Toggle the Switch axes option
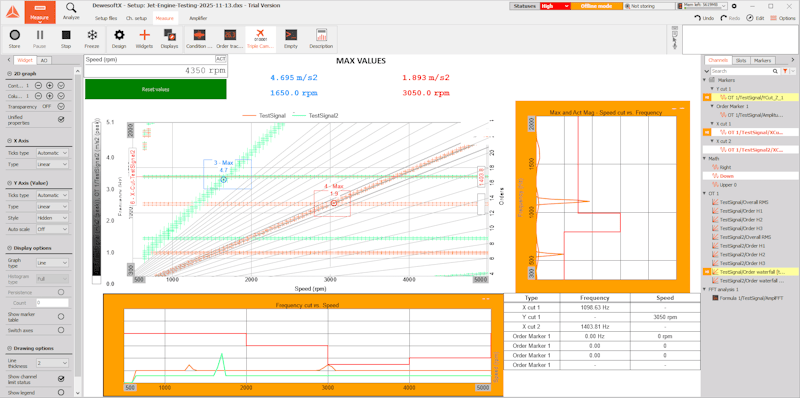 61,330
